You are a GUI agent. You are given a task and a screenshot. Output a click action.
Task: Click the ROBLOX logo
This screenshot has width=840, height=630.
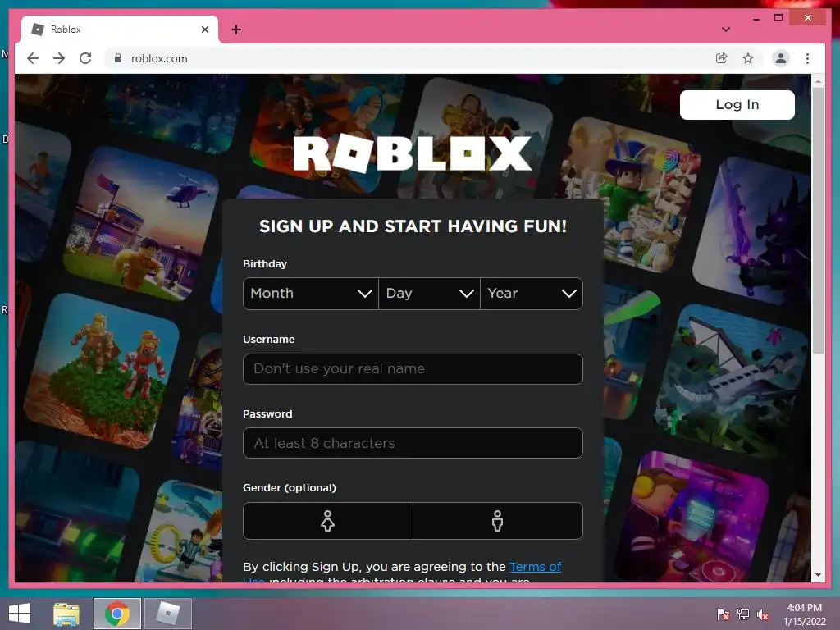click(x=413, y=153)
